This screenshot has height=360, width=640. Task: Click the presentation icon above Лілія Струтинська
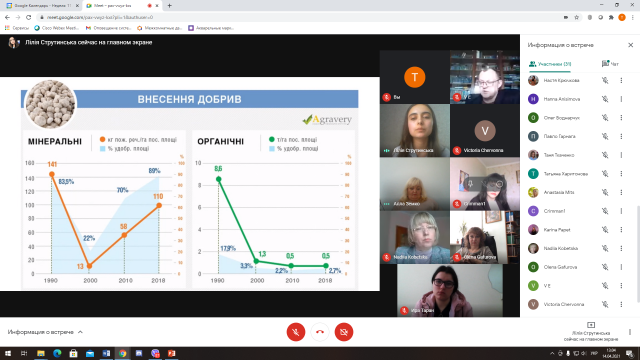tap(591, 325)
